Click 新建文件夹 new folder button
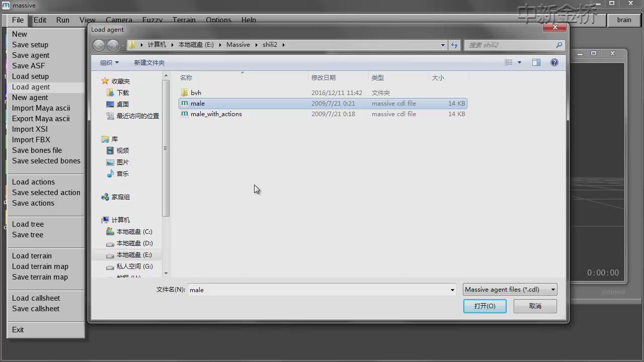The image size is (644, 362). pyautogui.click(x=149, y=62)
